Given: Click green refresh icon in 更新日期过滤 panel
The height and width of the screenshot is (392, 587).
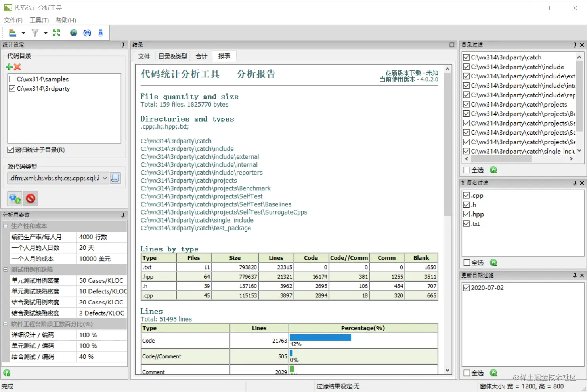Looking at the screenshot, I should (493, 373).
